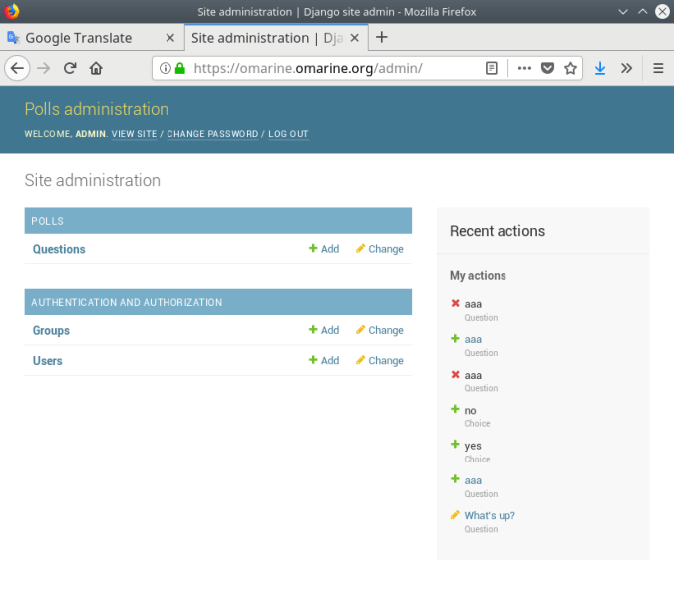Open the Firefox hamburger menu

(658, 68)
